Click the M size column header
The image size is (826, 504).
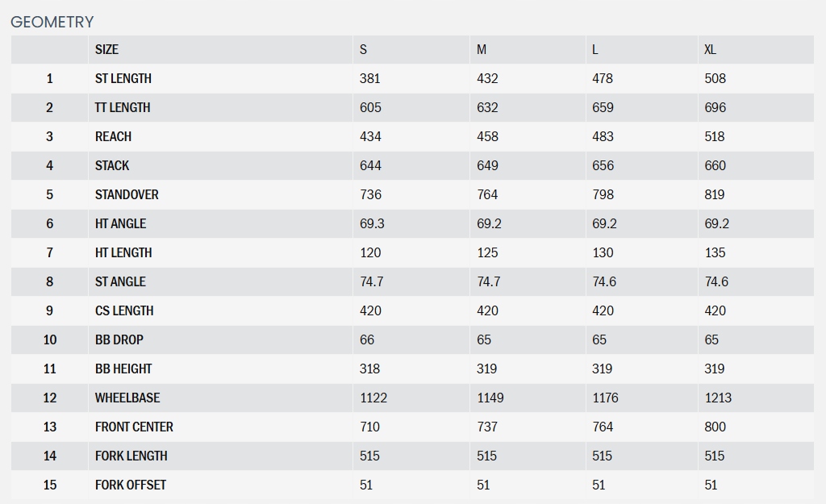pyautogui.click(x=482, y=49)
